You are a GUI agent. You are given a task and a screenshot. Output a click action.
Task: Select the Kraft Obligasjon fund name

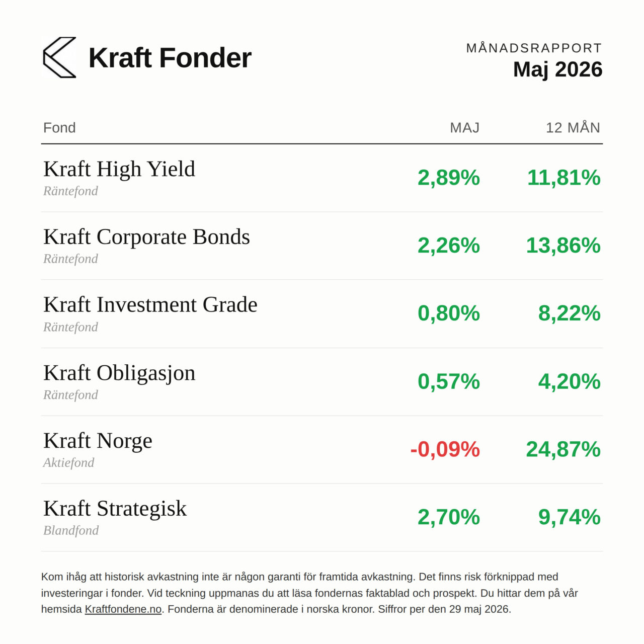pyautogui.click(x=119, y=373)
